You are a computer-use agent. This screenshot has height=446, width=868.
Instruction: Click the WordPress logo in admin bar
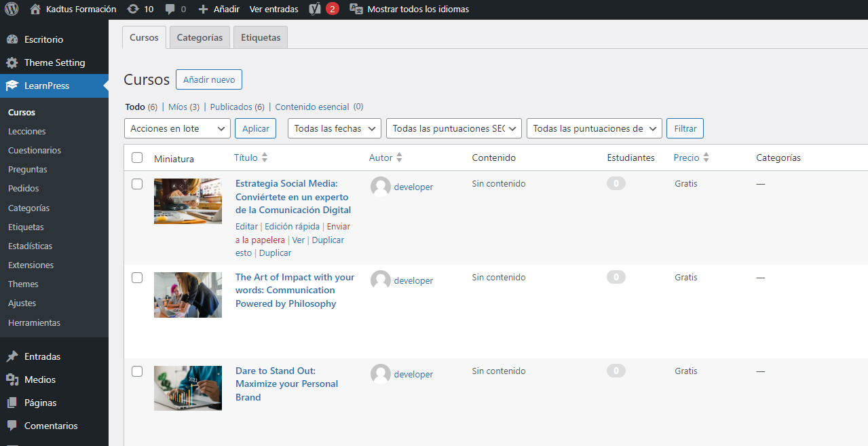click(12, 10)
